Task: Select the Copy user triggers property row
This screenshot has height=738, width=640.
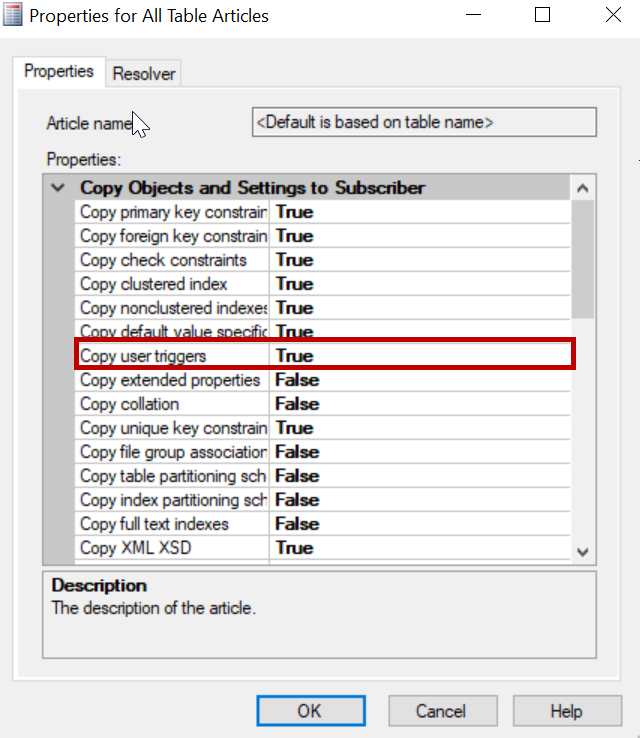Action: pos(172,356)
